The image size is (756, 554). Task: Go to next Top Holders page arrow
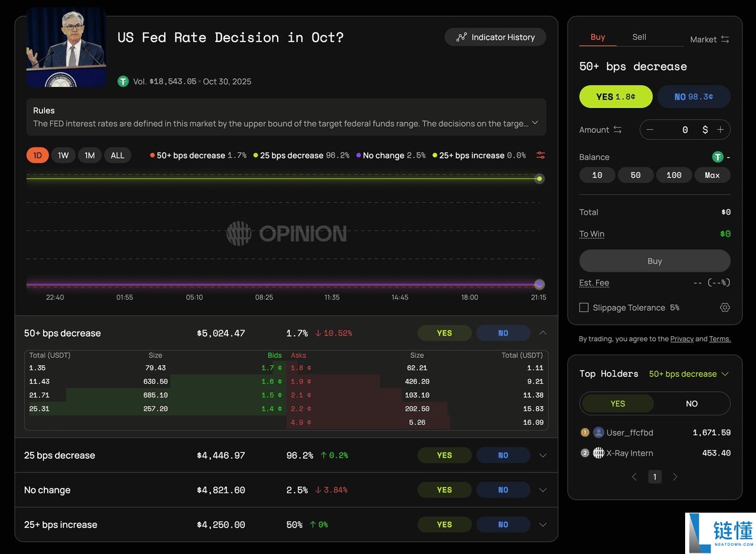[675, 477]
